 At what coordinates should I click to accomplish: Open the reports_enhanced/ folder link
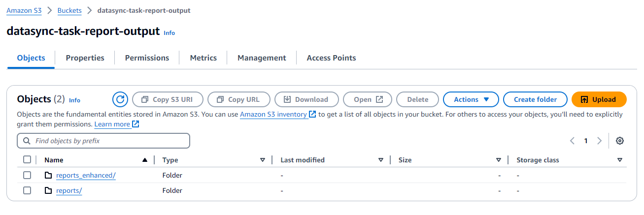pyautogui.click(x=86, y=175)
